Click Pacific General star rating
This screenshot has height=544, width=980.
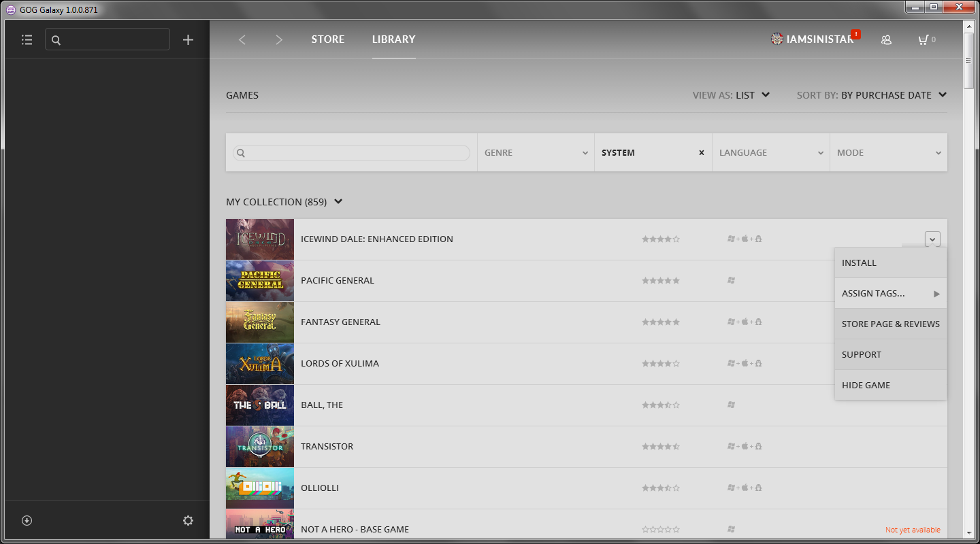(661, 281)
